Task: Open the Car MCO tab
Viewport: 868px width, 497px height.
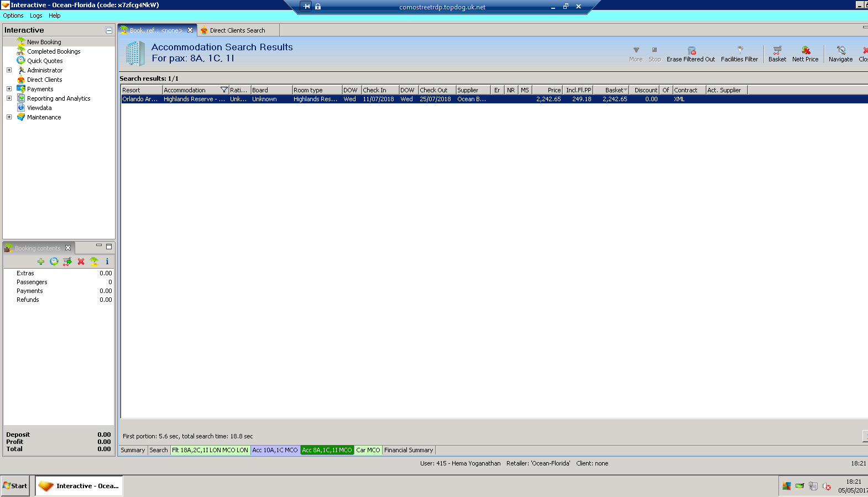Action: pyautogui.click(x=368, y=450)
